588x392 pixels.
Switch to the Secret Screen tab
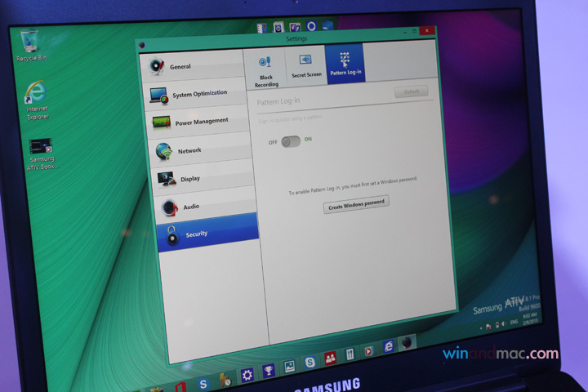point(306,67)
